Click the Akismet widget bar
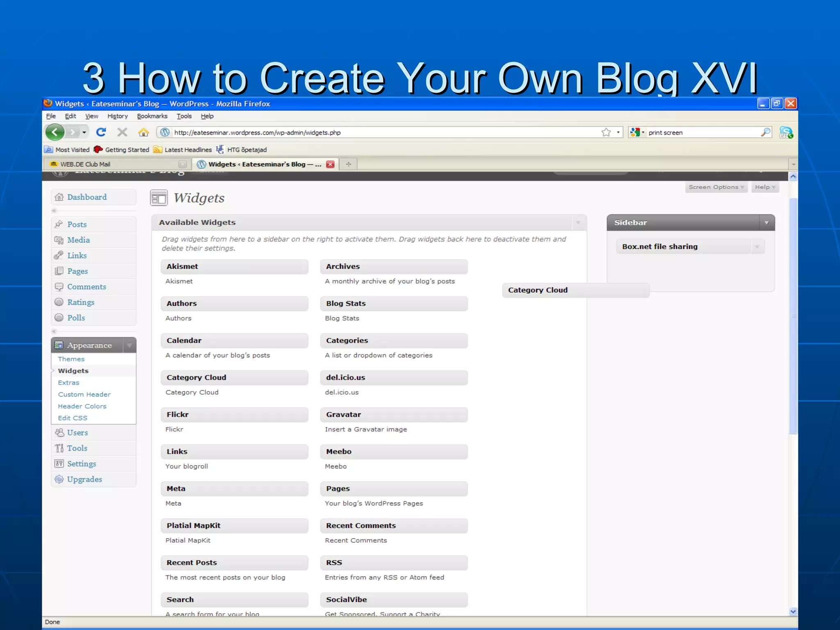840x630 pixels. click(235, 267)
